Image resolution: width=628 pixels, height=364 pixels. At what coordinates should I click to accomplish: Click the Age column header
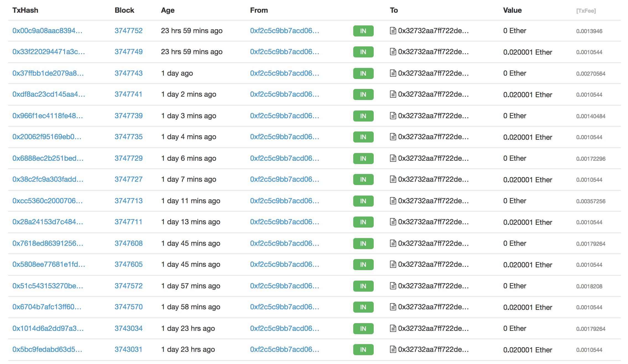pyautogui.click(x=168, y=10)
